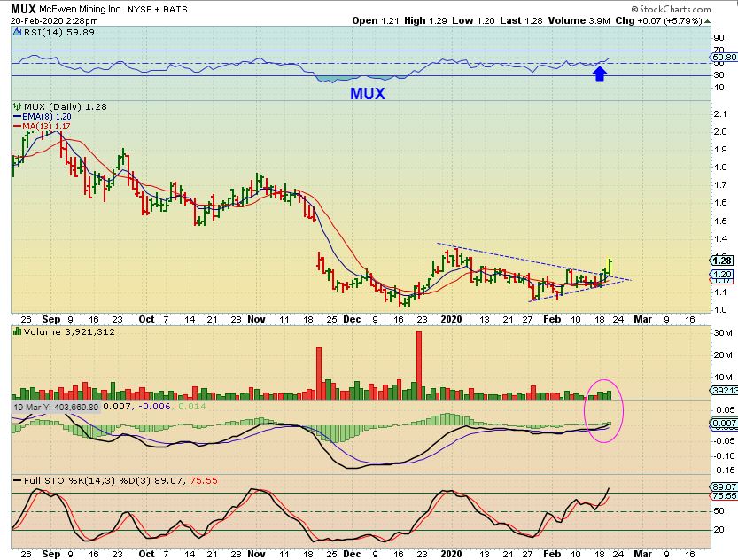738x560 pixels.
Task: Click the 0.007 MACD value tag on right axis
Action: tap(724, 424)
